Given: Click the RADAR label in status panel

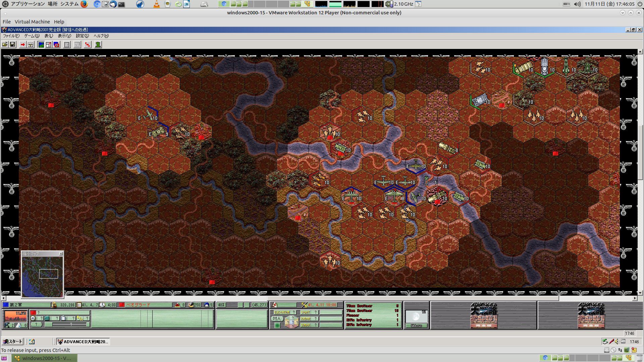Looking at the screenshot, I should tap(306, 319).
